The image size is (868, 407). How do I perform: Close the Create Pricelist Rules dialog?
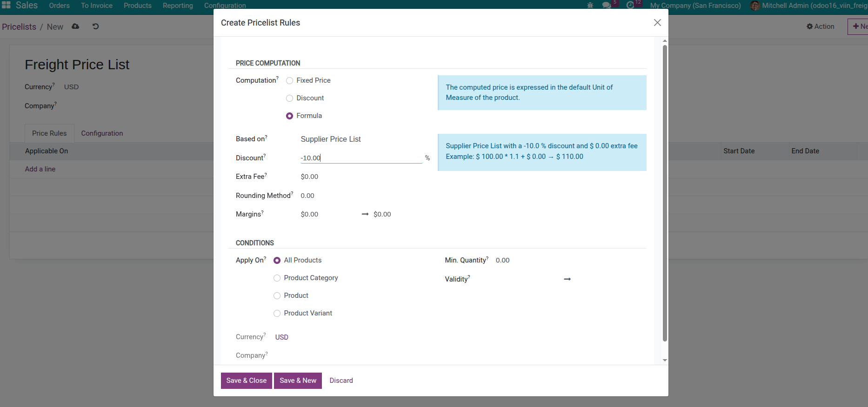pos(657,23)
